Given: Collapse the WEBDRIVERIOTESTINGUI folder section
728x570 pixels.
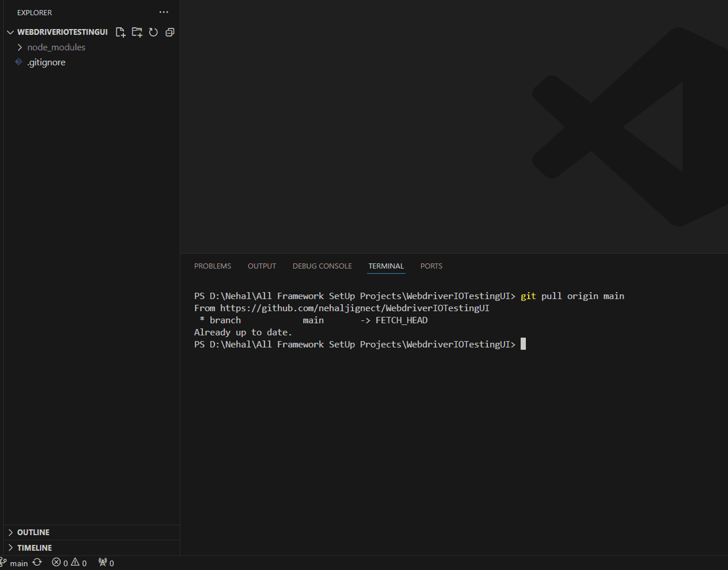Looking at the screenshot, I should coord(10,32).
